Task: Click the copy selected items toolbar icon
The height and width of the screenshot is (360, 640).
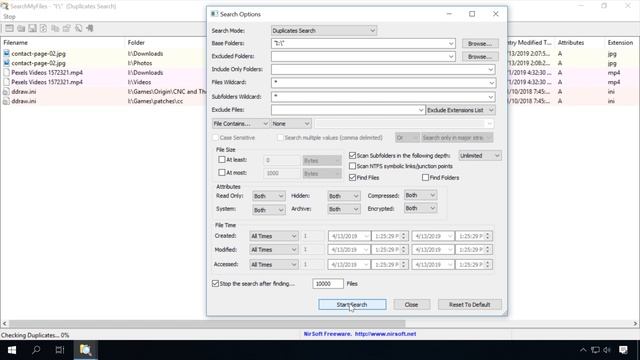Action: 55,28
